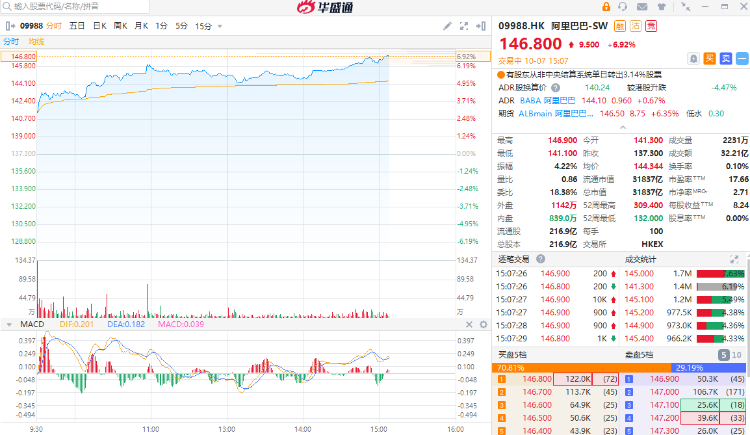Toggle order book depth to 10 levels
Screen dimensions: 750x435
coord(736,355)
